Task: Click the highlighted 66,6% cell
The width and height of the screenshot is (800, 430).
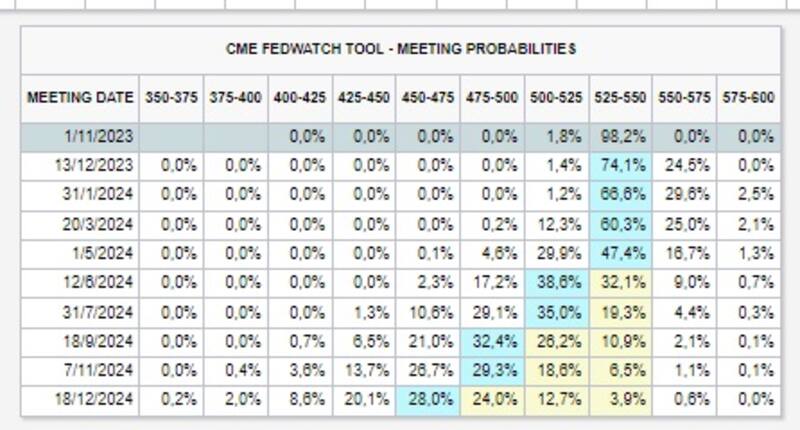Action: [621, 193]
